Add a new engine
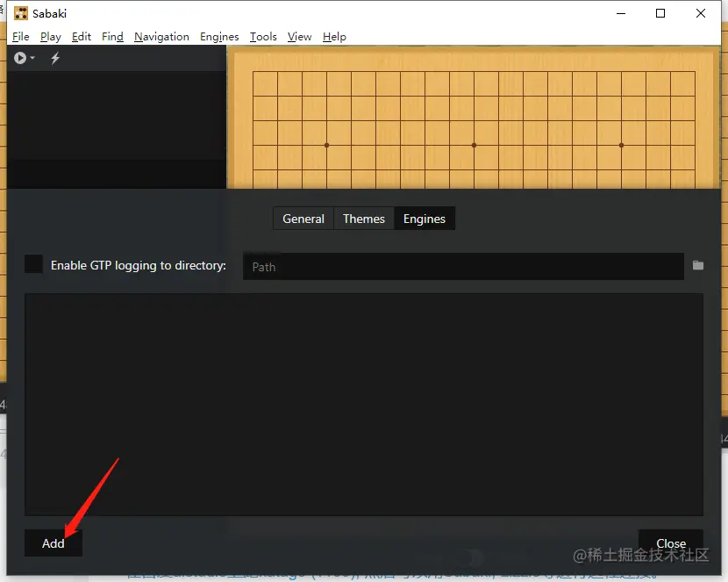This screenshot has width=728, height=582. pos(54,543)
